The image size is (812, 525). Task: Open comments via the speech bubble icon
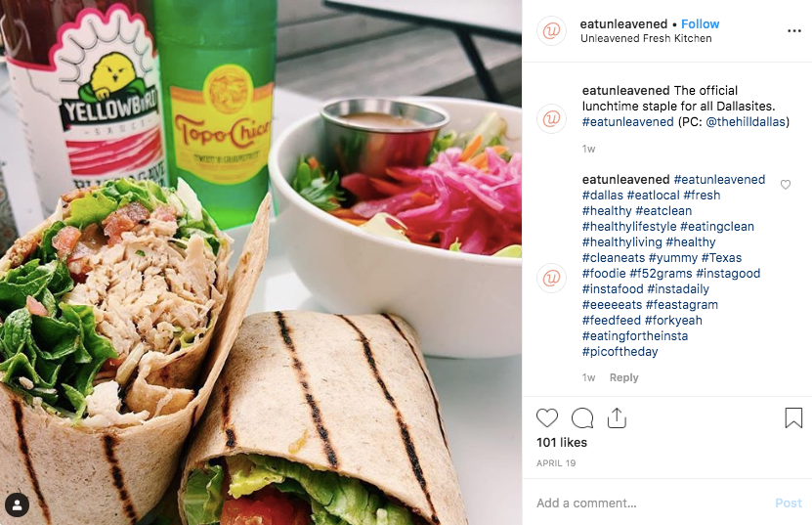click(582, 417)
